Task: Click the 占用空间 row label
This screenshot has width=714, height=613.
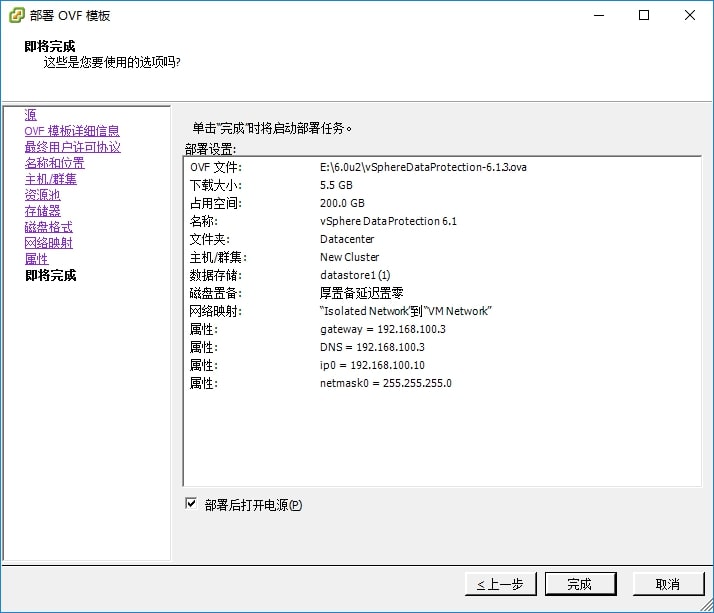Action: coord(216,203)
